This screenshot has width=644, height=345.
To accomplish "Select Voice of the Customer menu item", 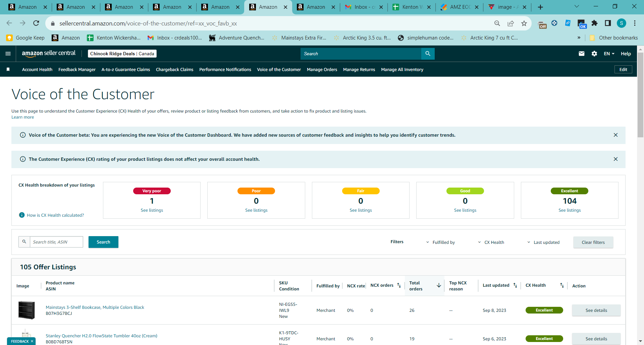I will point(279,69).
